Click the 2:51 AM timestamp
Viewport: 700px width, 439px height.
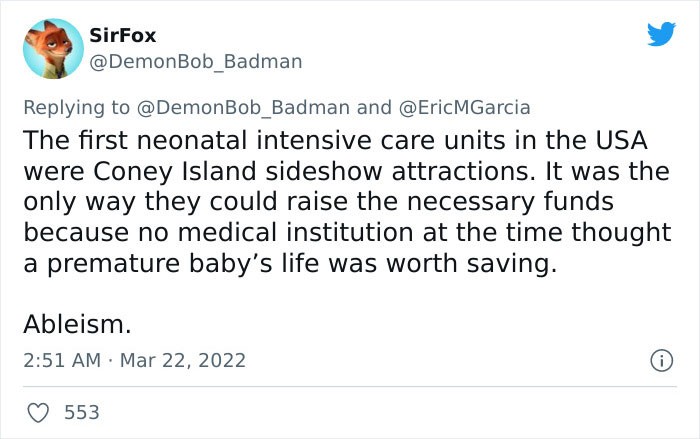click(x=61, y=359)
